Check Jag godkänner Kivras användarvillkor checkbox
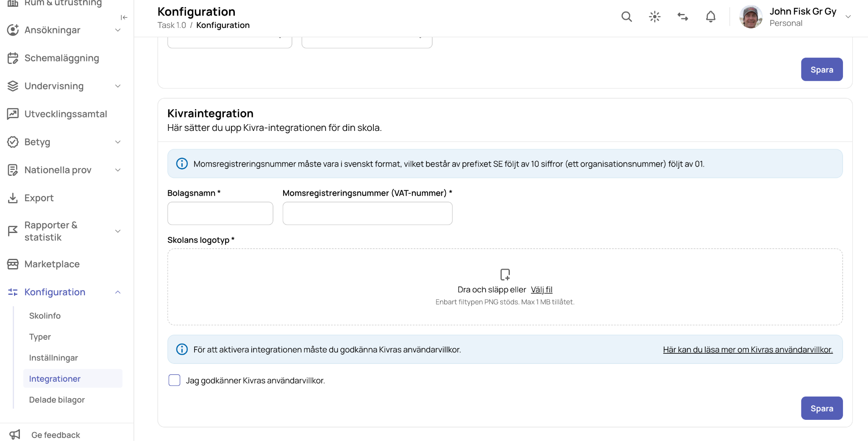Image resolution: width=868 pixels, height=441 pixels. click(174, 380)
